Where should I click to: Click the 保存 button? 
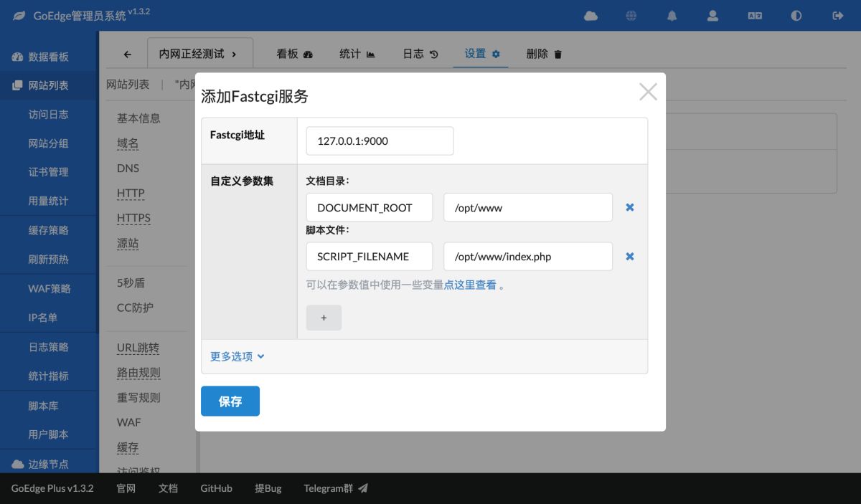230,401
